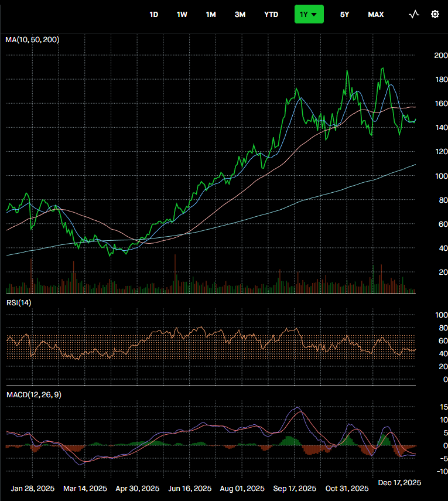
Task: Click the Aug 01, 2025 date label
Action: 242,489
